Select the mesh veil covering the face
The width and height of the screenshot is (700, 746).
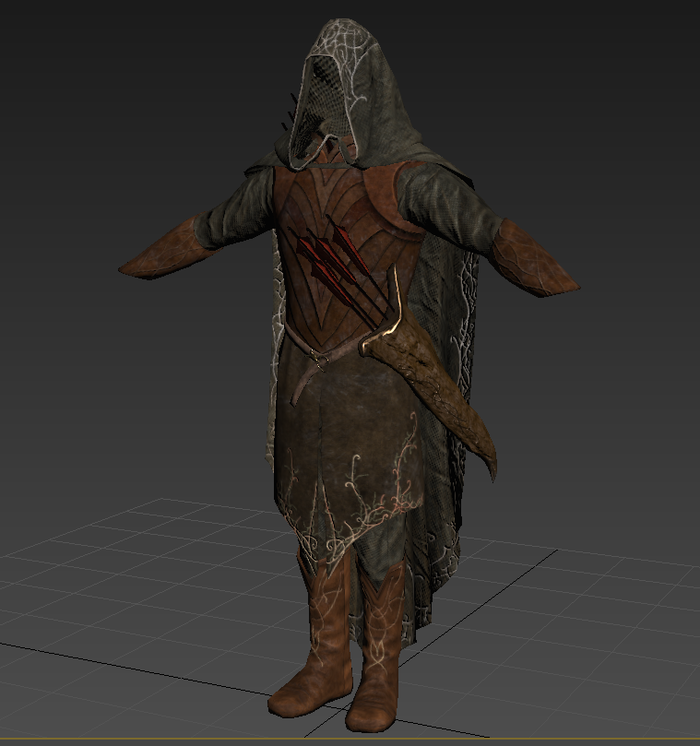pos(316,105)
